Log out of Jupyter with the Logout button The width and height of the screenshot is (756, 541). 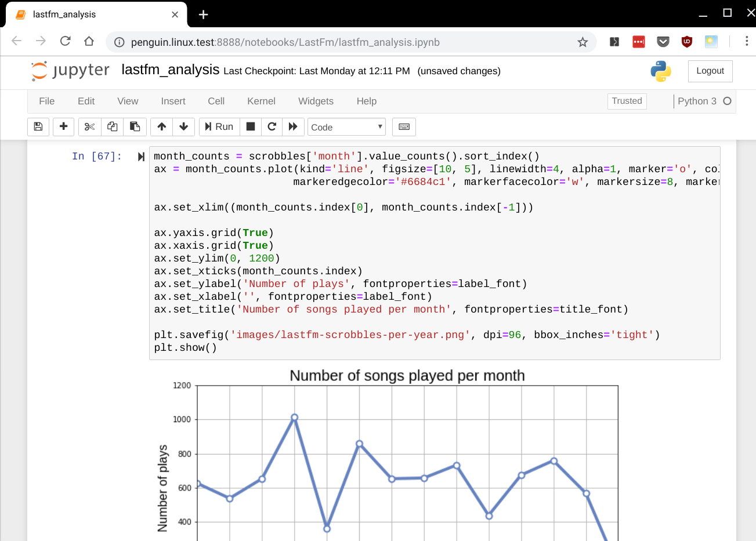(x=710, y=71)
